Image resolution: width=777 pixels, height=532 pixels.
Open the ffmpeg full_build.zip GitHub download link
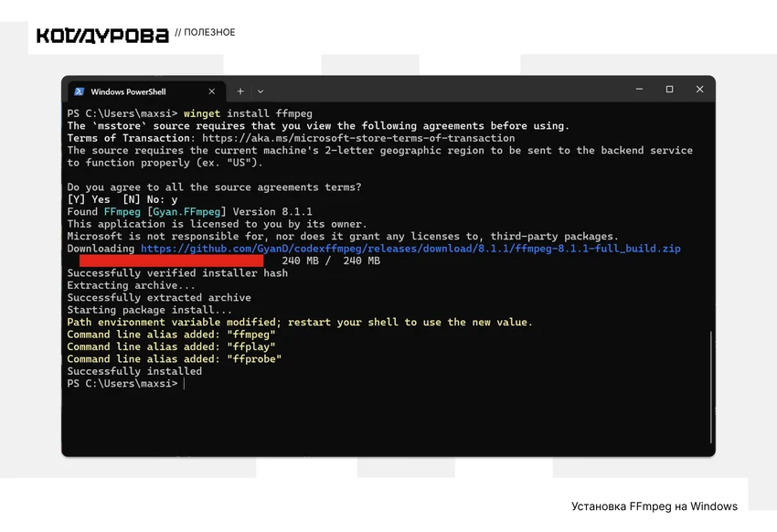tap(410, 248)
